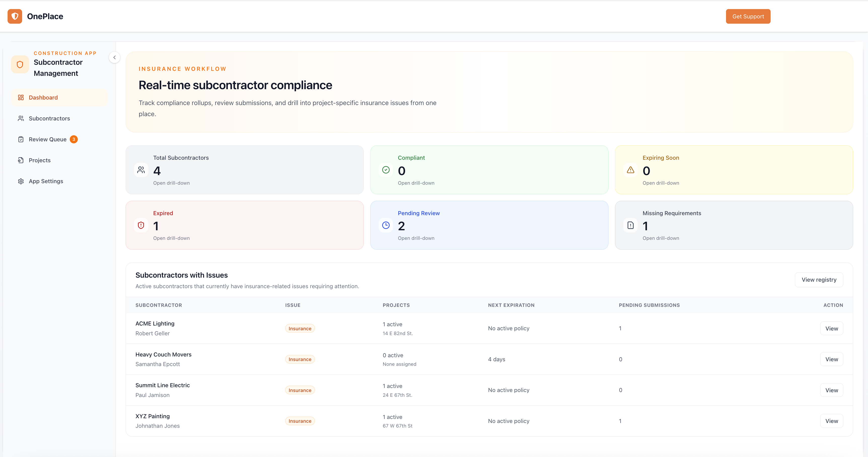
Task: Click the Missing Requirements document icon
Action: point(630,225)
